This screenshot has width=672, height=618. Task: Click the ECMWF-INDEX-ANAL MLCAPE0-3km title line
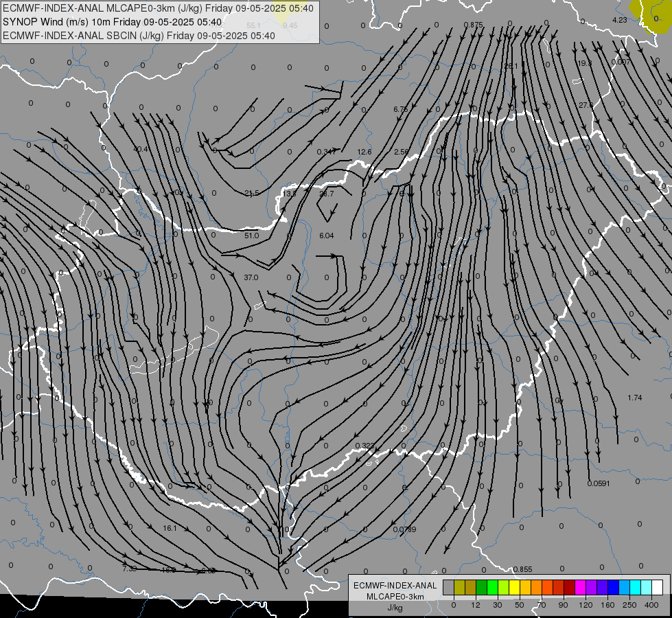(158, 8)
